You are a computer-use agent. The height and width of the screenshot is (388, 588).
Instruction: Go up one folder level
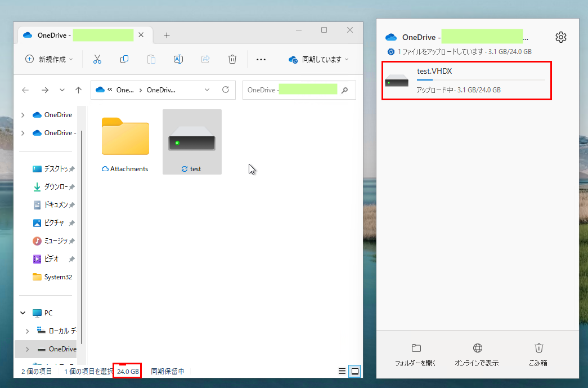[78, 90]
